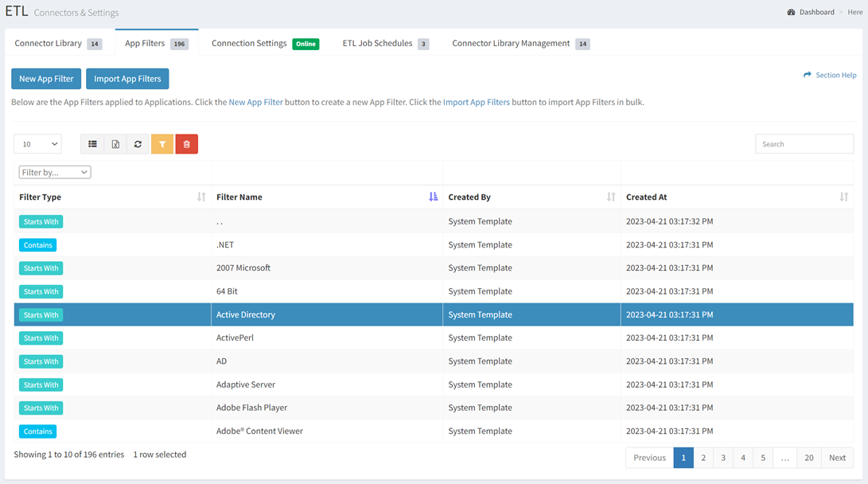Click the Dashboard globe icon in breadcrumb
Image resolution: width=868 pixels, height=484 pixels.
790,11
